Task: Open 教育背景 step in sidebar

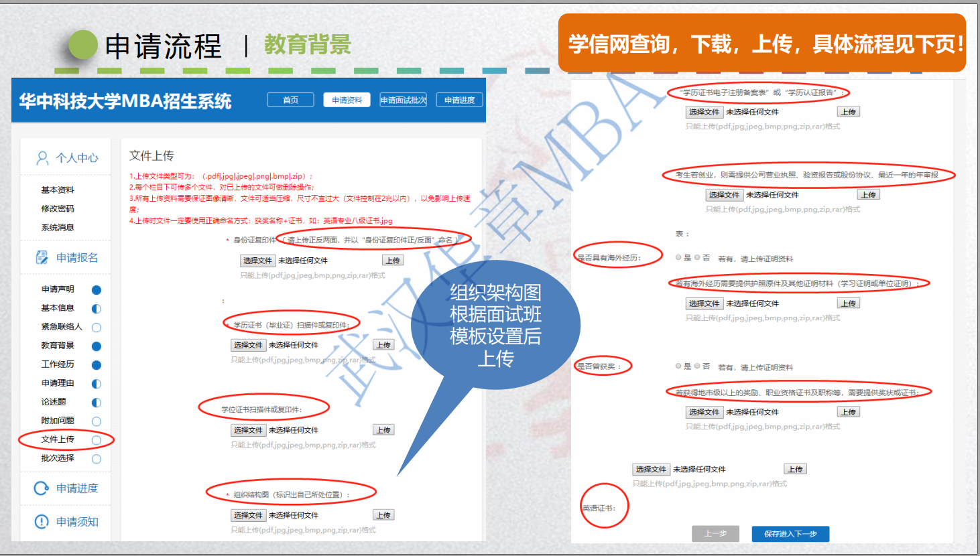Action: point(58,346)
